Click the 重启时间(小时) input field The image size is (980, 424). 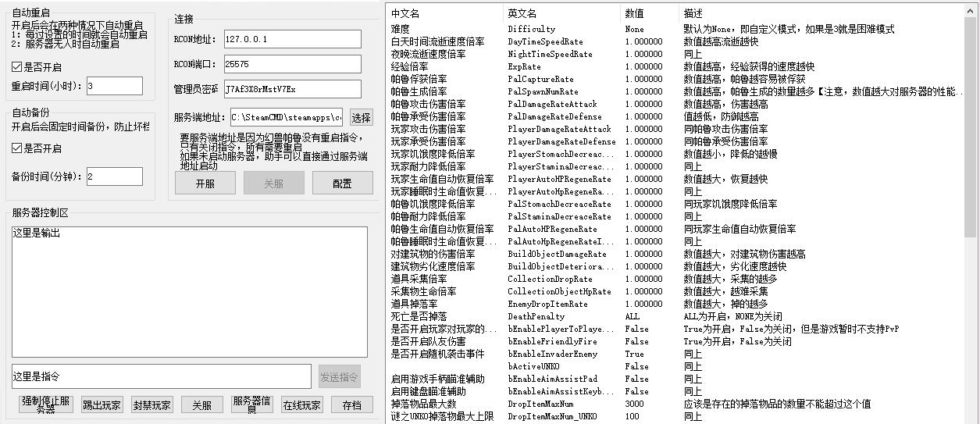click(x=114, y=86)
